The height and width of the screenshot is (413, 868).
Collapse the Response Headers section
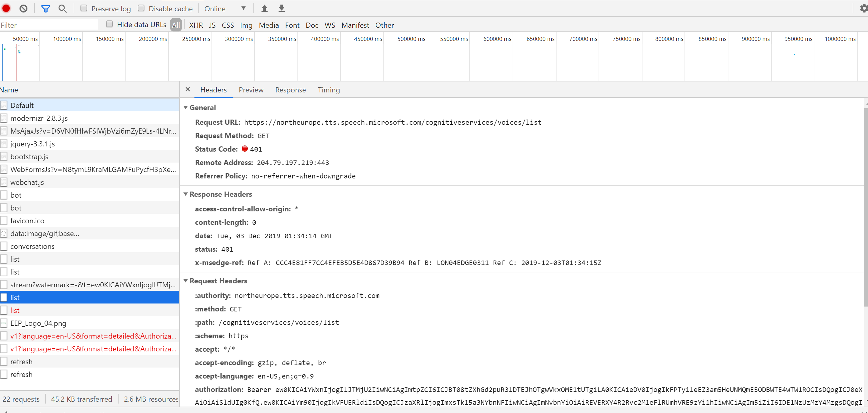pyautogui.click(x=186, y=194)
